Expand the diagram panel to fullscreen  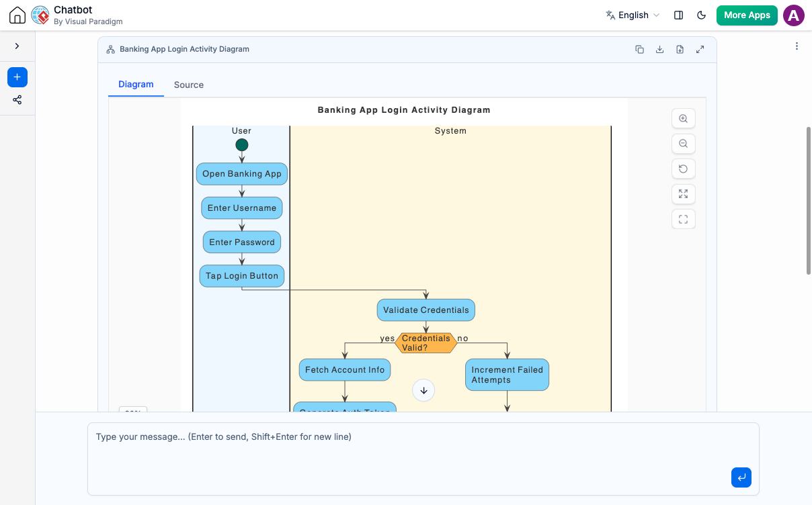tap(700, 49)
